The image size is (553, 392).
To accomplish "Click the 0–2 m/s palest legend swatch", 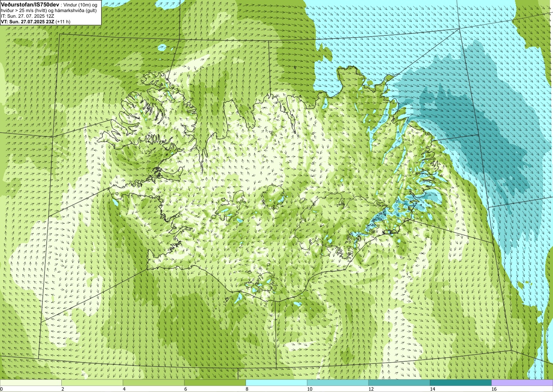I will (x=31, y=383).
